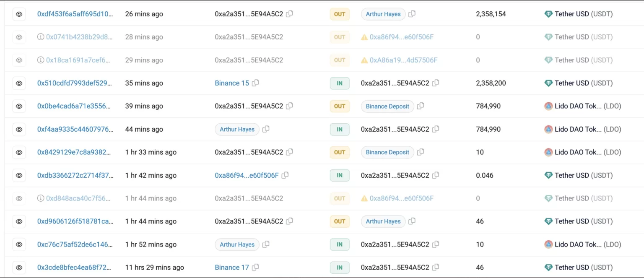Click the Binance Deposit tag in the 1 hr 33 mins row

coord(387,152)
